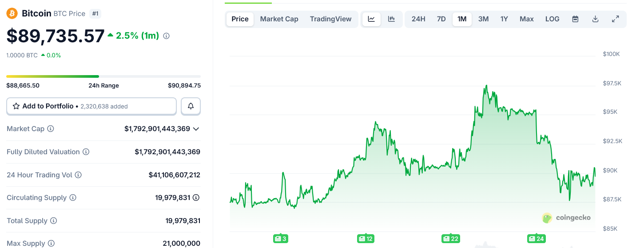Click the $97.5K axis label
The width and height of the screenshot is (644, 248).
tap(612, 83)
